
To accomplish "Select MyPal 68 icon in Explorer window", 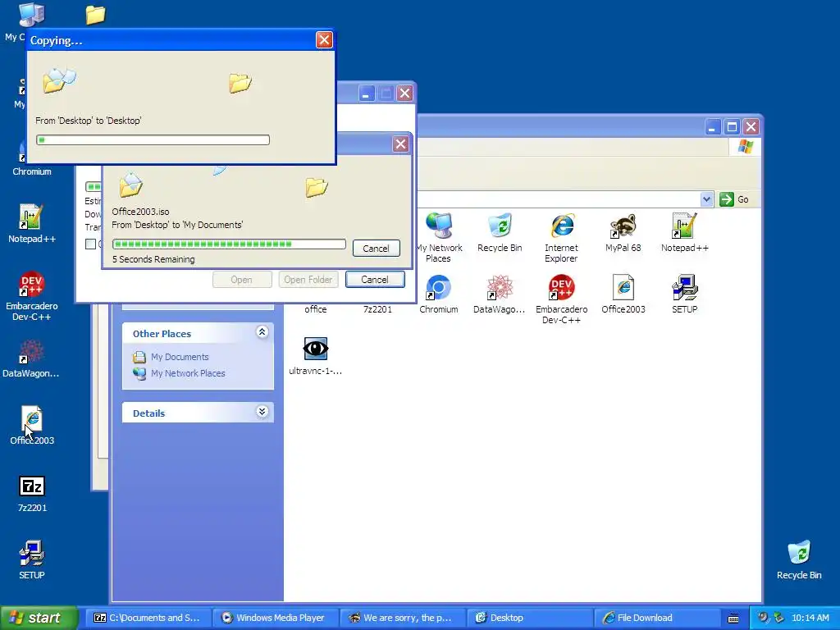I will [623, 232].
